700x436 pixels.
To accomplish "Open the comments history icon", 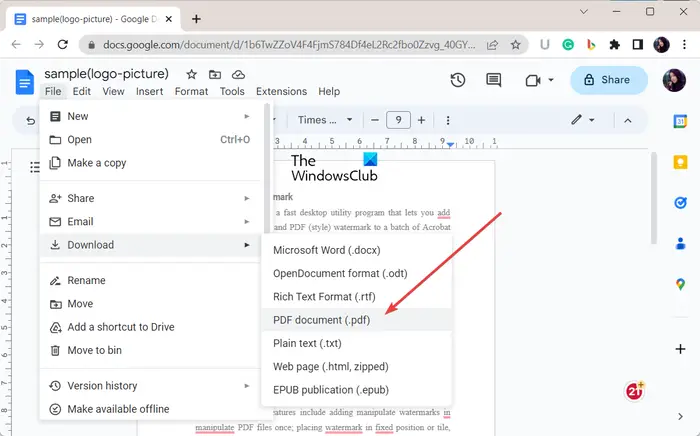I will 493,80.
